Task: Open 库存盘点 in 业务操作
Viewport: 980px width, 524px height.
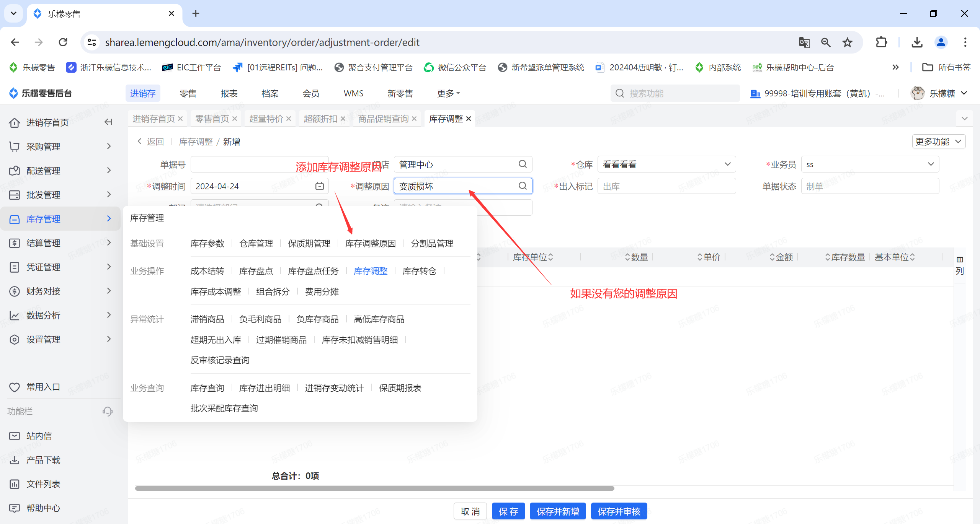Action: 256,271
